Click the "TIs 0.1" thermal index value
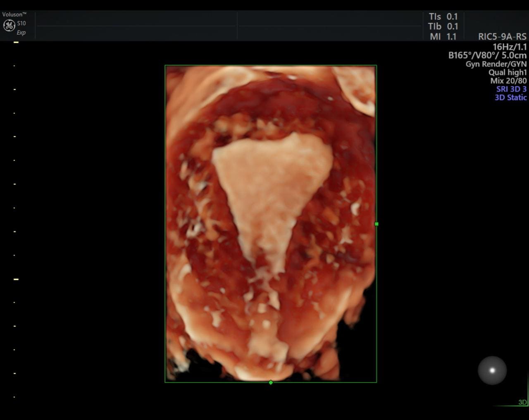This screenshot has height=420, width=529. 443,17
